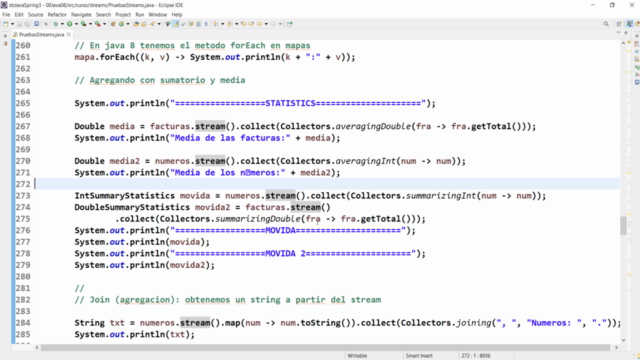Screen dimensions: 640x360
Task: Click line number 273 in the gutter
Action: point(23,196)
